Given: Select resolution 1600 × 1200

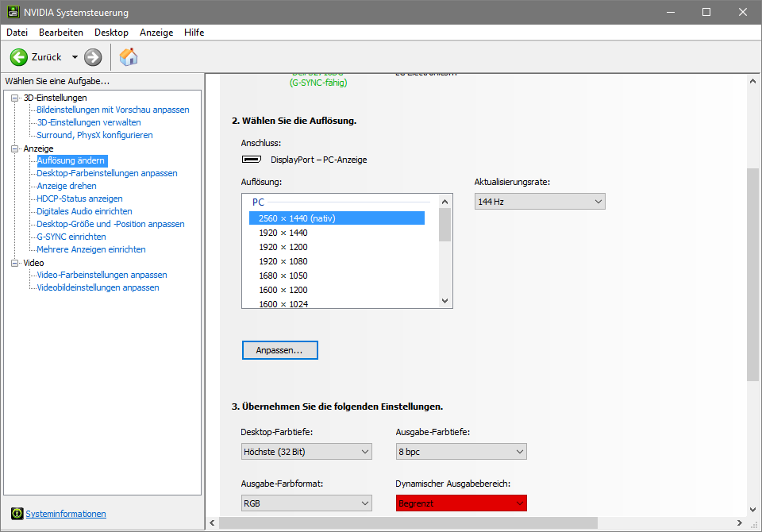Looking at the screenshot, I should (283, 290).
